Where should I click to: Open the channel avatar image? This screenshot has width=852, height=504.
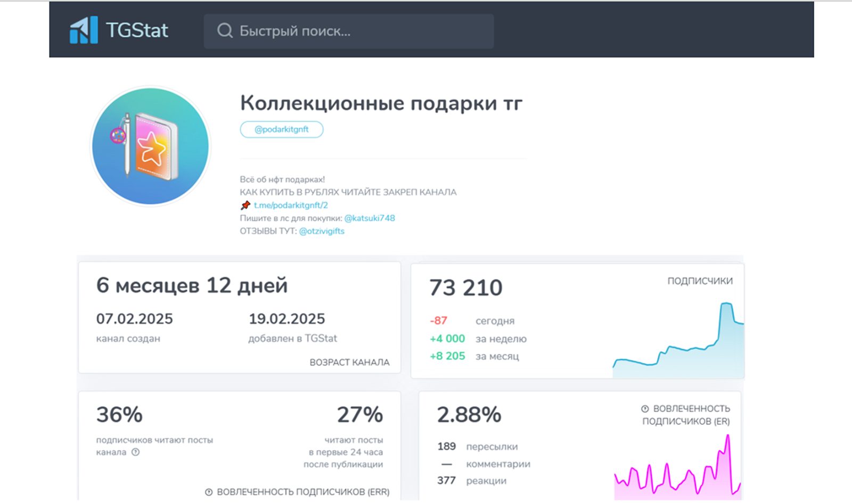pyautogui.click(x=151, y=146)
